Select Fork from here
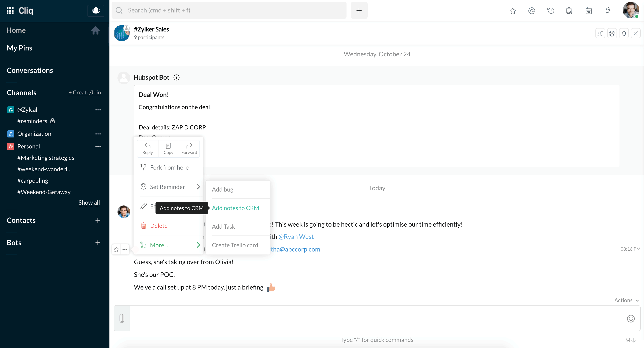 tap(168, 167)
